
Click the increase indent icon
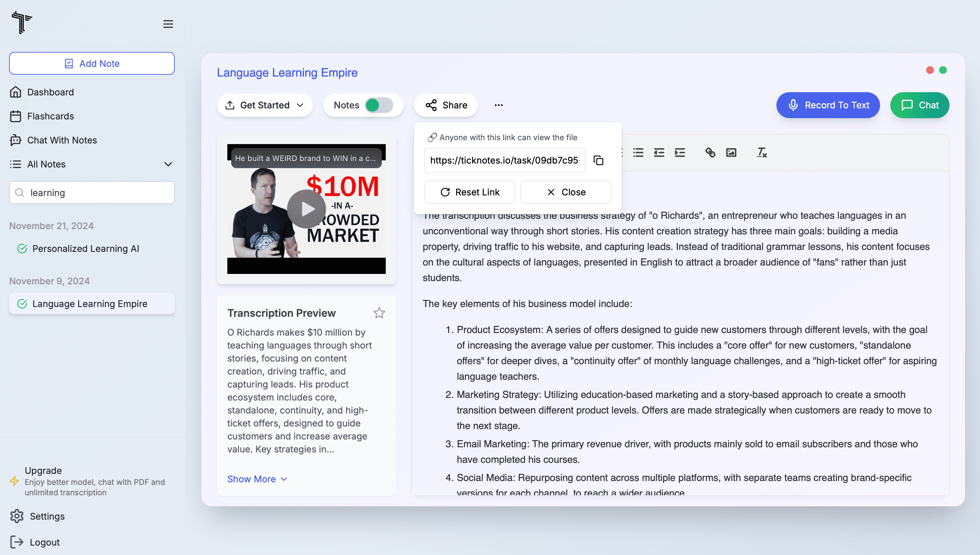(680, 153)
